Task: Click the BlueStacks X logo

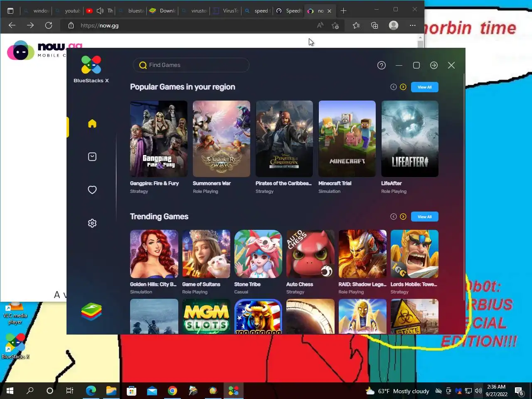Action: [x=91, y=69]
